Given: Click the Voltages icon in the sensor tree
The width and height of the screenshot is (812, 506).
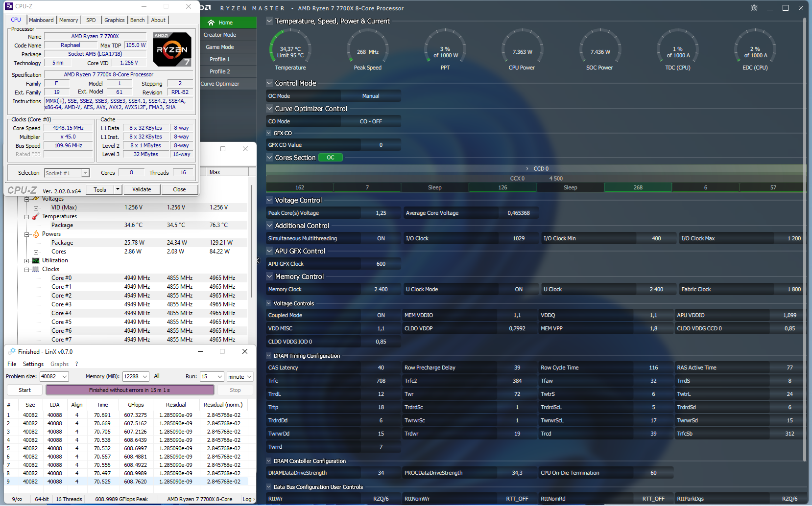Looking at the screenshot, I should 35,199.
